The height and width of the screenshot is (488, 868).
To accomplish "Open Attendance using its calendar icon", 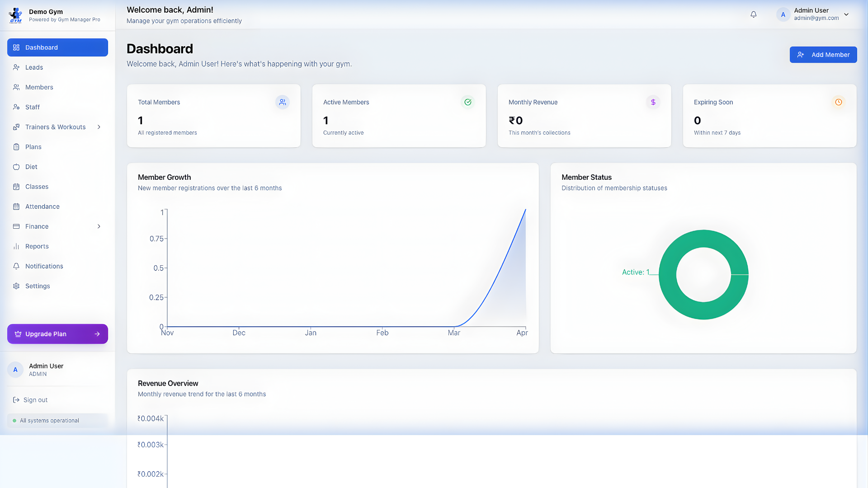I will (x=16, y=206).
